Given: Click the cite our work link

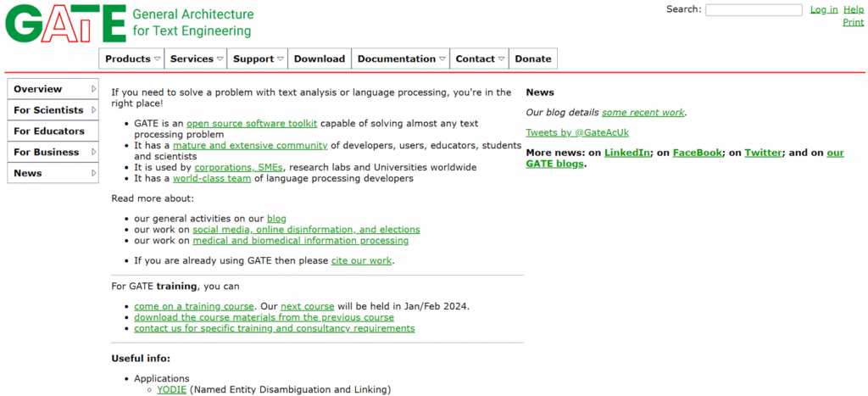Looking at the screenshot, I should [361, 260].
